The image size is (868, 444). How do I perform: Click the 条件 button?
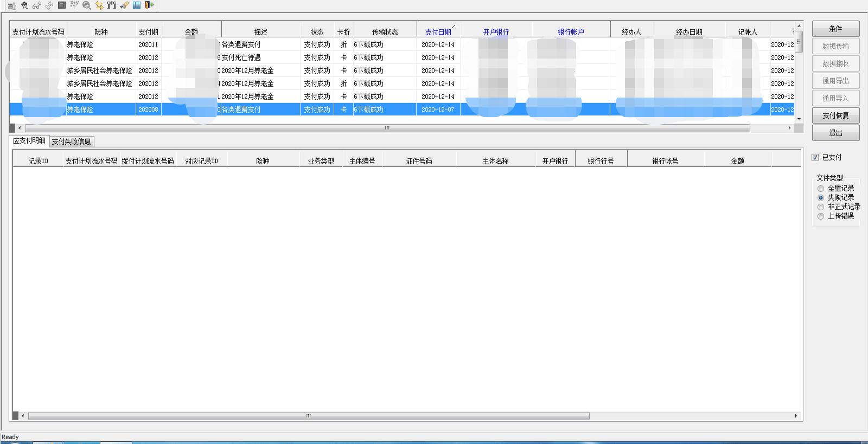(835, 29)
